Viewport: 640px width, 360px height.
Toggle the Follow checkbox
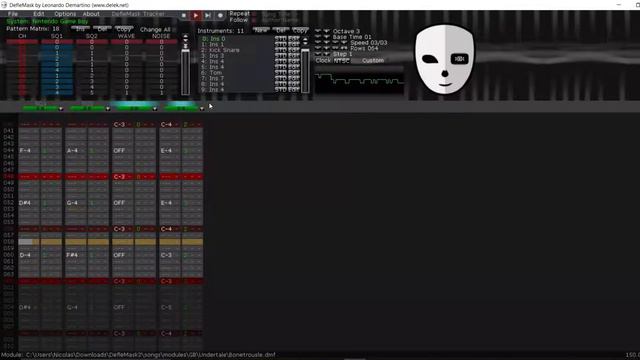[x=254, y=20]
